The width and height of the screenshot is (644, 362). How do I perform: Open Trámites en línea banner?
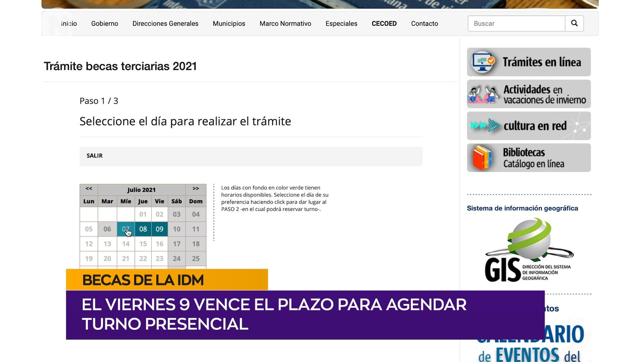(x=528, y=62)
